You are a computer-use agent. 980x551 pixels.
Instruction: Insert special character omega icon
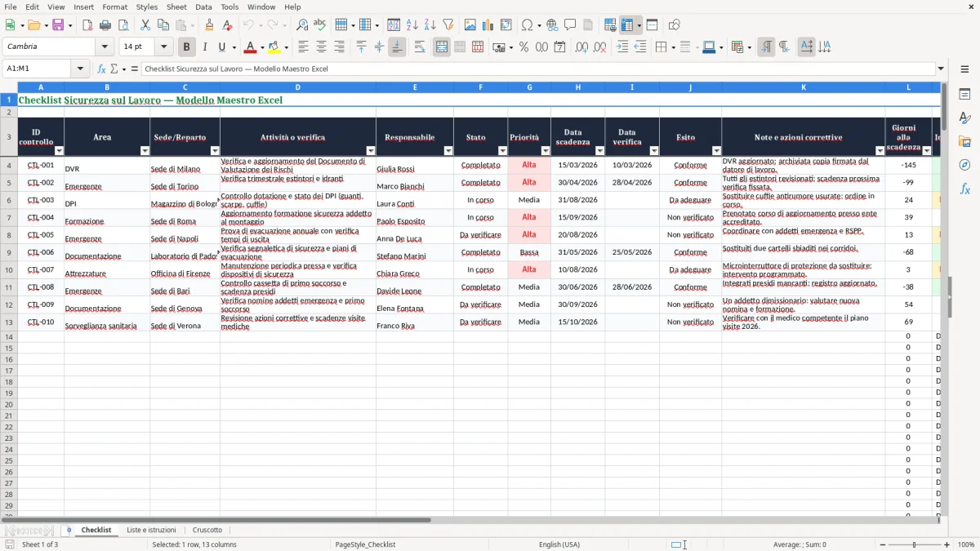(x=527, y=25)
